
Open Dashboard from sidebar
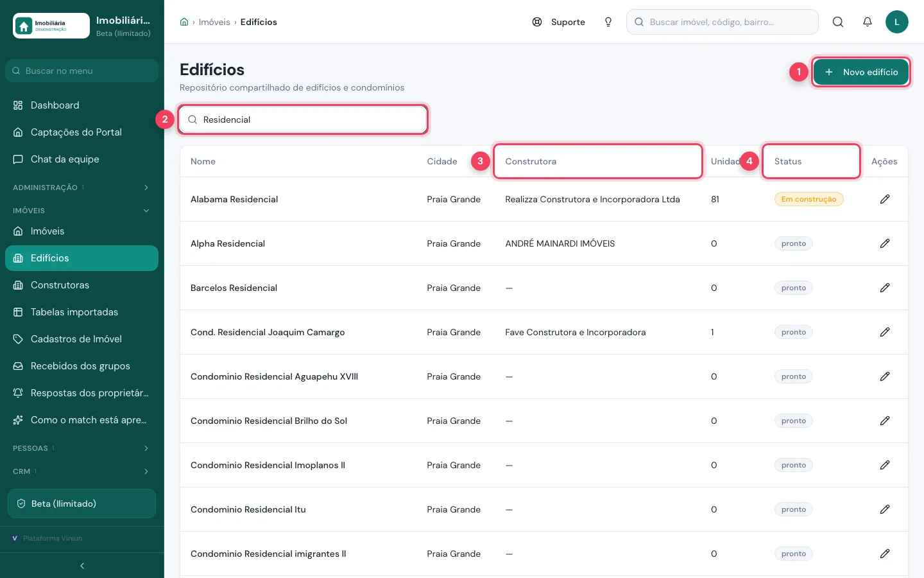click(x=82, y=105)
